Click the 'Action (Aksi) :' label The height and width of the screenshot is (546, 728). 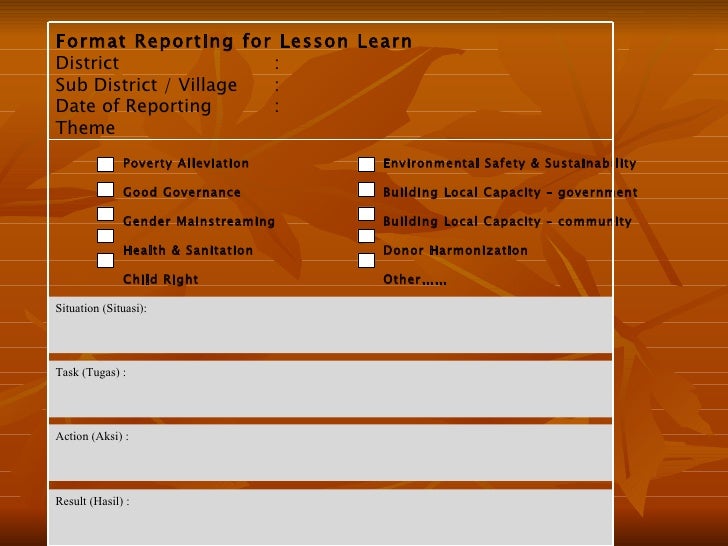pyautogui.click(x=92, y=436)
